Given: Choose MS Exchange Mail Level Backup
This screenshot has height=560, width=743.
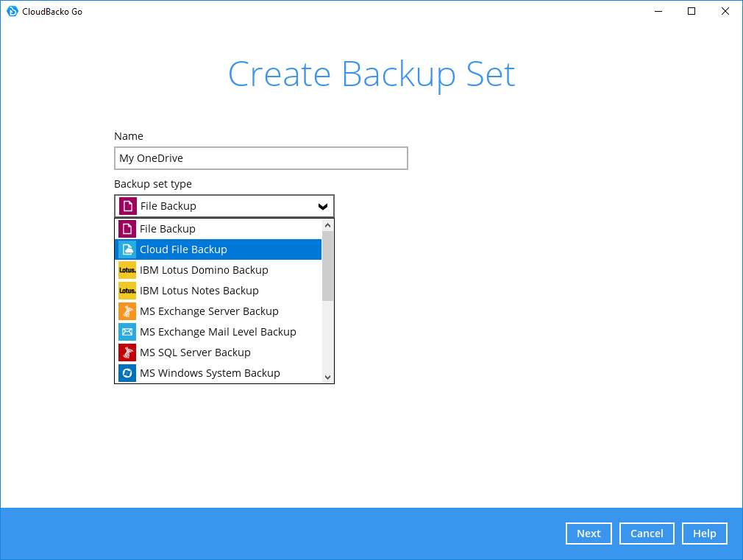Looking at the screenshot, I should tap(218, 332).
